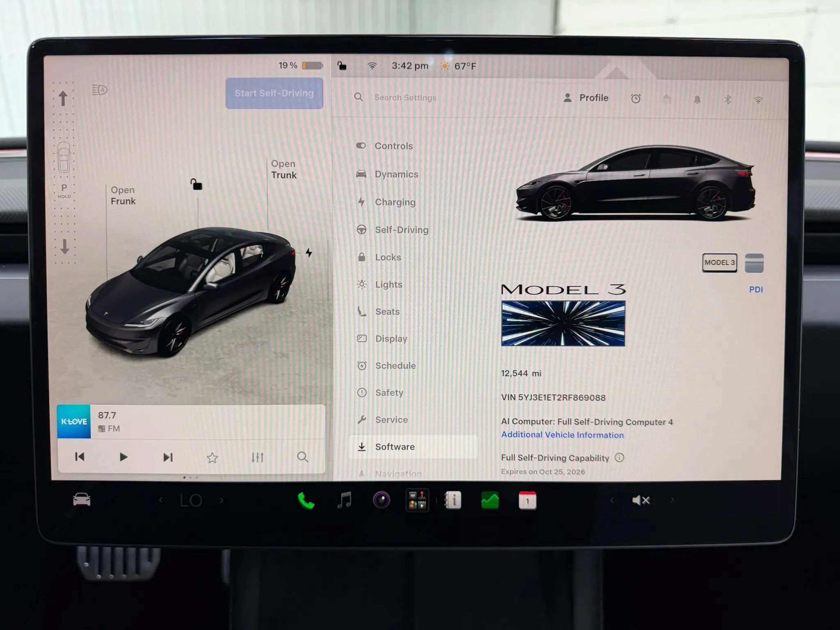Tap the car controls icon in bottom bar

(x=82, y=500)
